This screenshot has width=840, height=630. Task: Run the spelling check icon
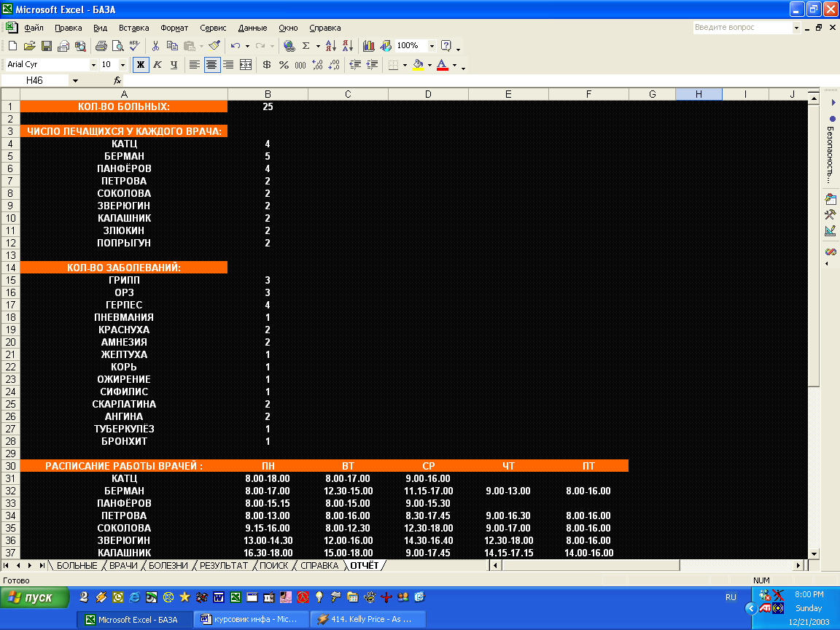click(134, 46)
